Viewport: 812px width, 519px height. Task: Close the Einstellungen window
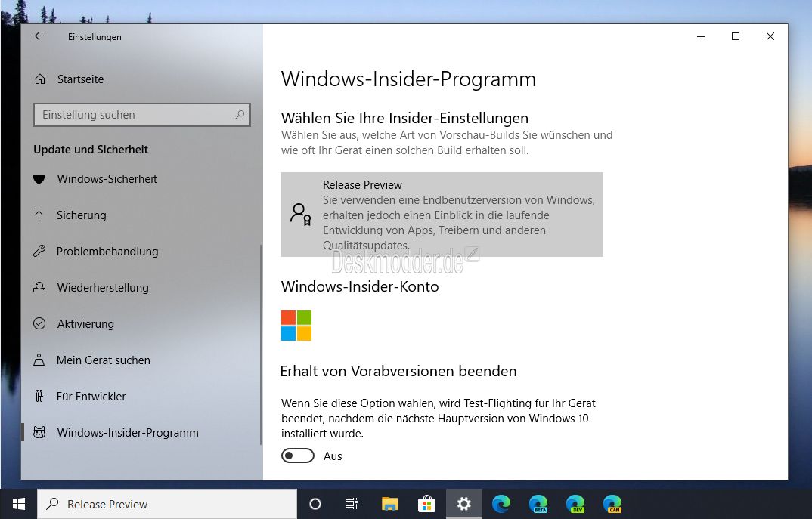pyautogui.click(x=770, y=36)
